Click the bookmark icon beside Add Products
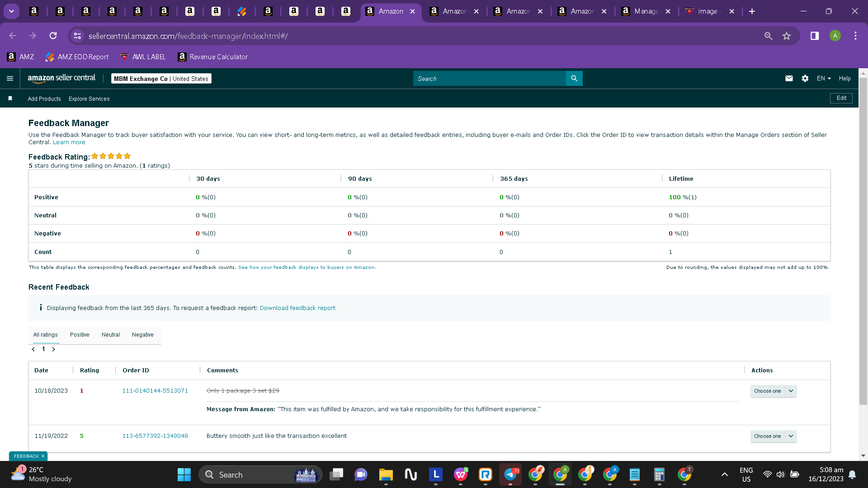Viewport: 868px width, 488px height. 10,99
